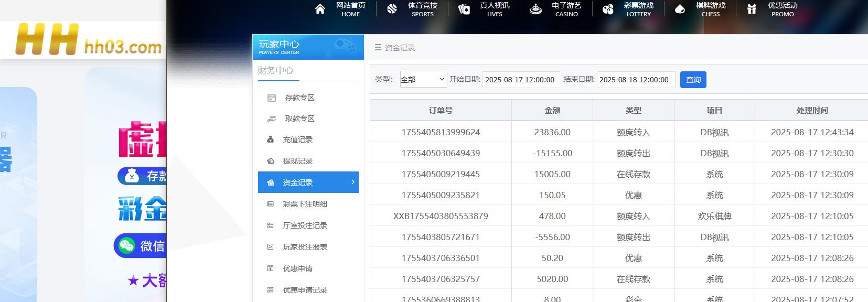Click the home icon in top navigation

click(x=320, y=9)
